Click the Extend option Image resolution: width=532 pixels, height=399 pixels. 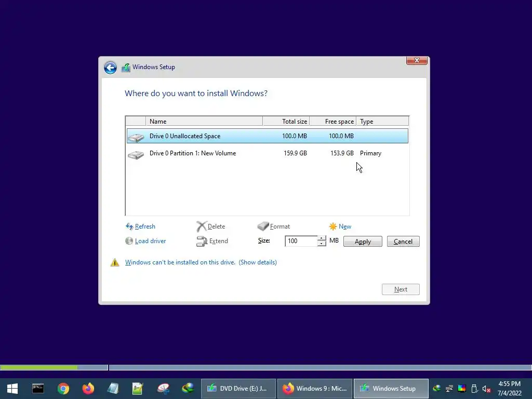[x=219, y=241]
